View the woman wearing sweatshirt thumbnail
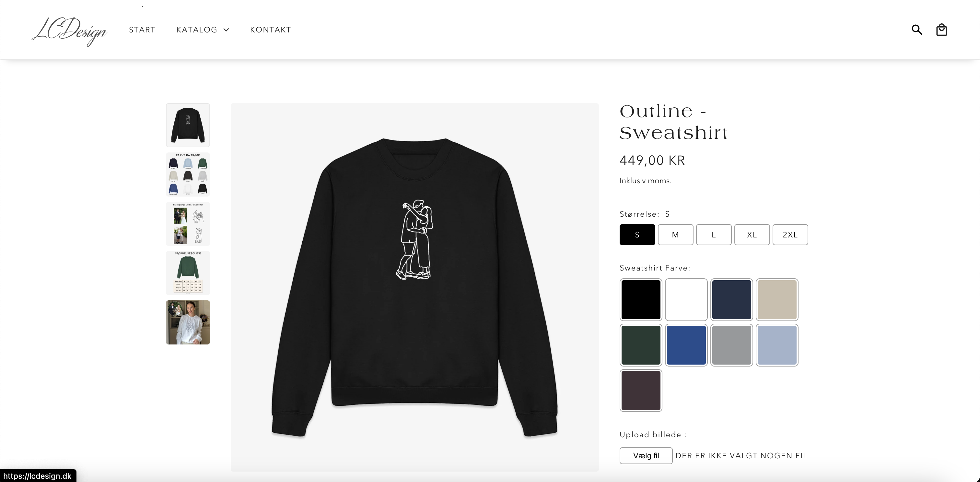Image resolution: width=980 pixels, height=482 pixels. click(188, 322)
